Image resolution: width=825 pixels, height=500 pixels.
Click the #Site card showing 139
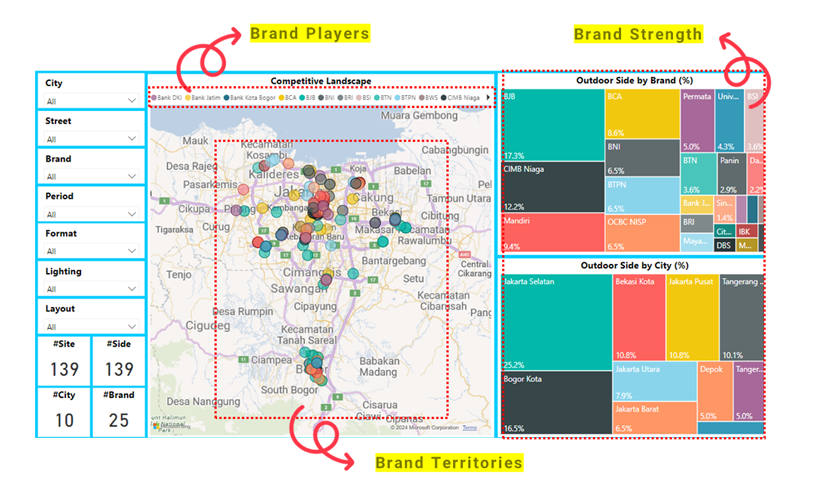[64, 360]
